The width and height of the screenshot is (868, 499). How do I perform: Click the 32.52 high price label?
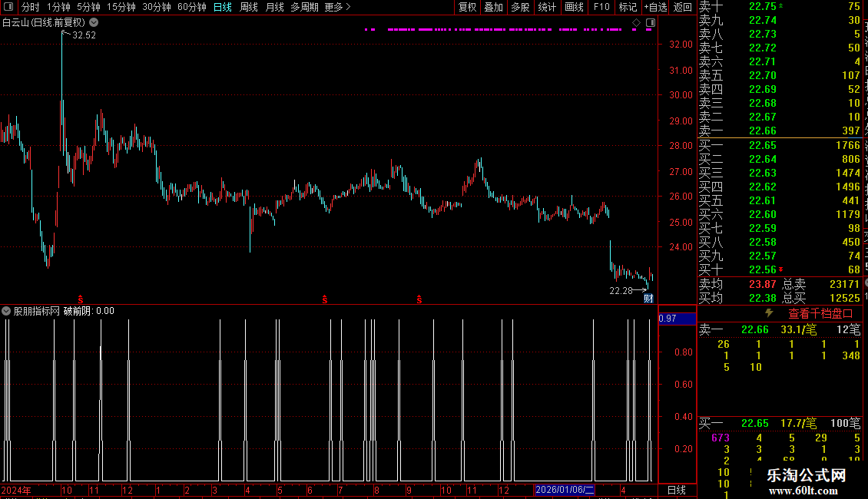point(84,35)
